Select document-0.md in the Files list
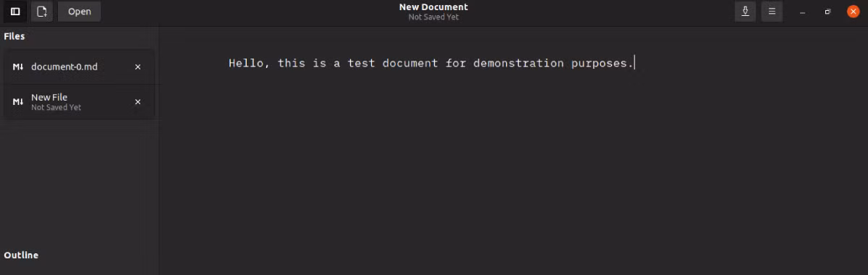 click(79, 67)
